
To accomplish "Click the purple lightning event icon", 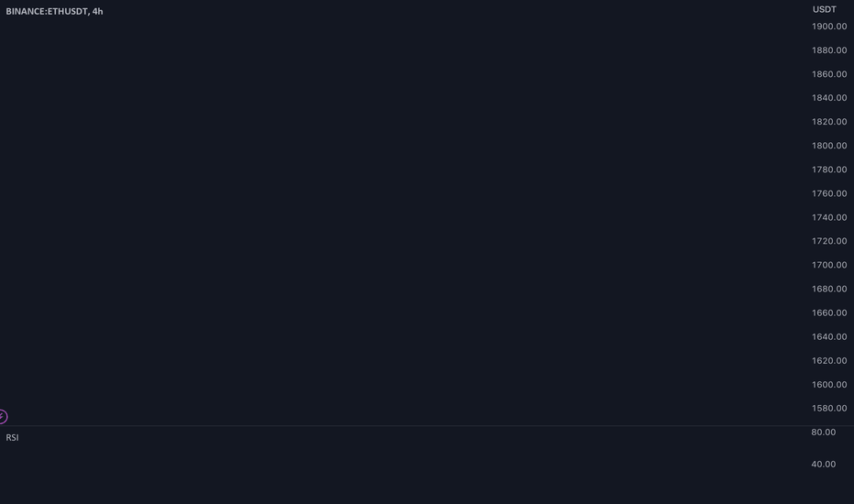I will click(x=3, y=417).
